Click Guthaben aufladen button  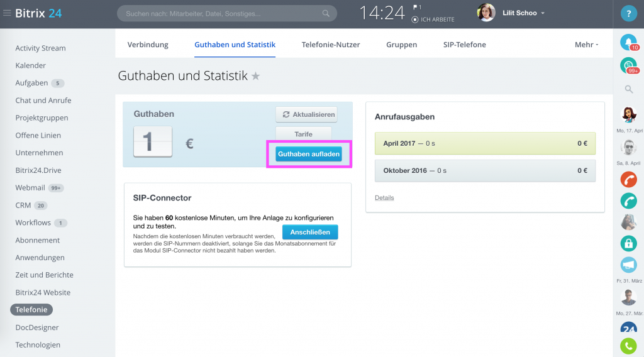tap(308, 154)
